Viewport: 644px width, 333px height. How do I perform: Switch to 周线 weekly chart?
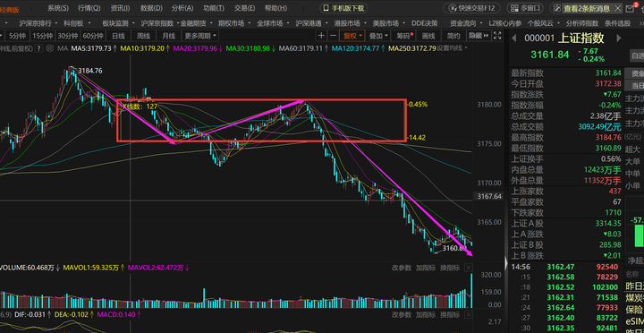click(143, 36)
